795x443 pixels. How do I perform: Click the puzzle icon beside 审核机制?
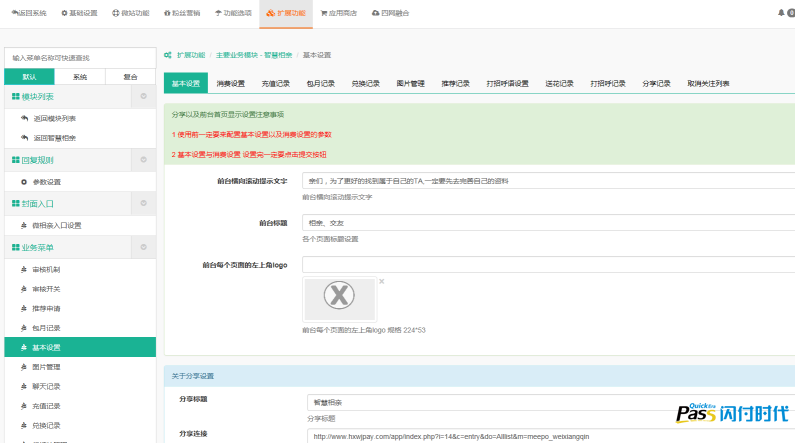pos(24,270)
